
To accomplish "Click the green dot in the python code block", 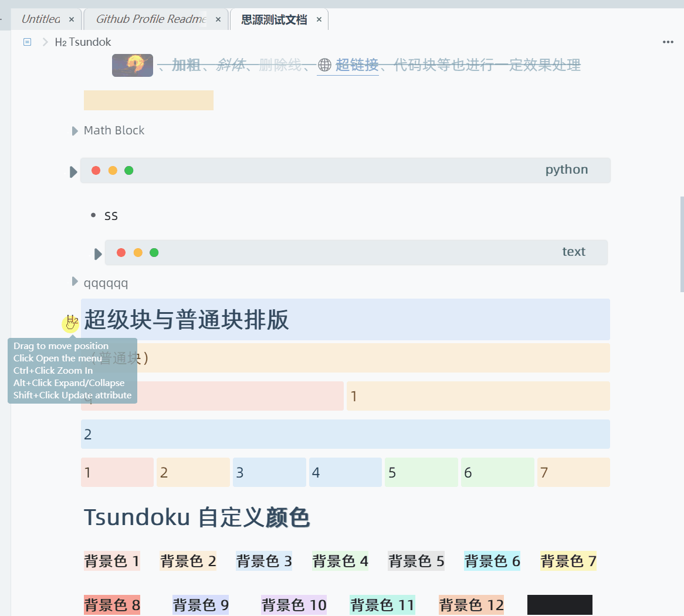I will coord(128,170).
